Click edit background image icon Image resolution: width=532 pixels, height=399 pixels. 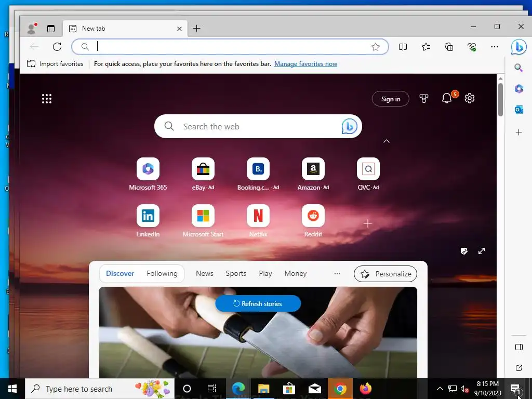pos(464,251)
